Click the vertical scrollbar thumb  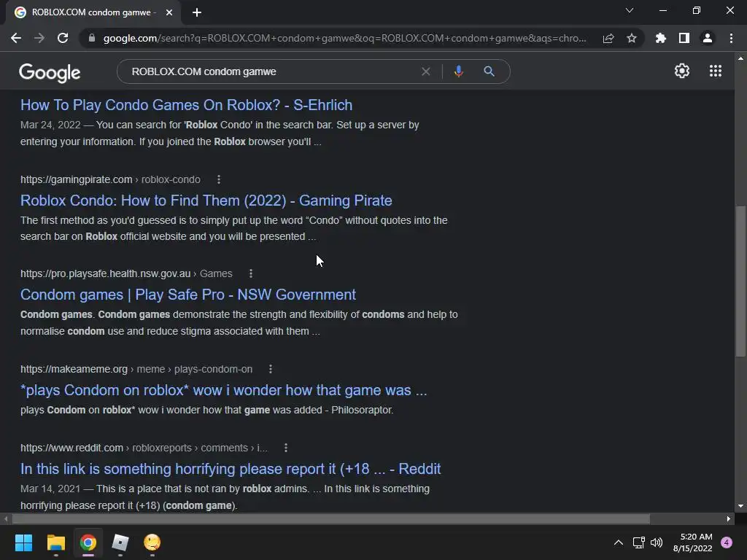740,281
